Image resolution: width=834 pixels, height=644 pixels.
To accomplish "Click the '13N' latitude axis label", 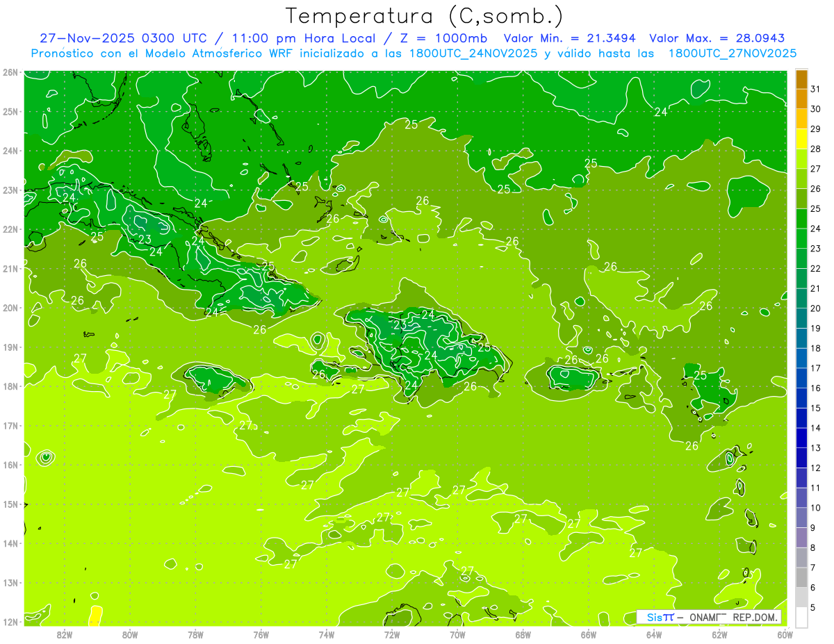I will coord(10,582).
